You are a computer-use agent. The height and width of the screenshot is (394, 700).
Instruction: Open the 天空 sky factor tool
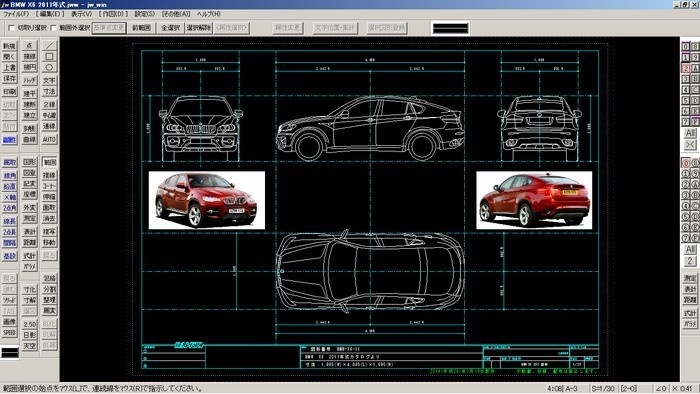29,346
